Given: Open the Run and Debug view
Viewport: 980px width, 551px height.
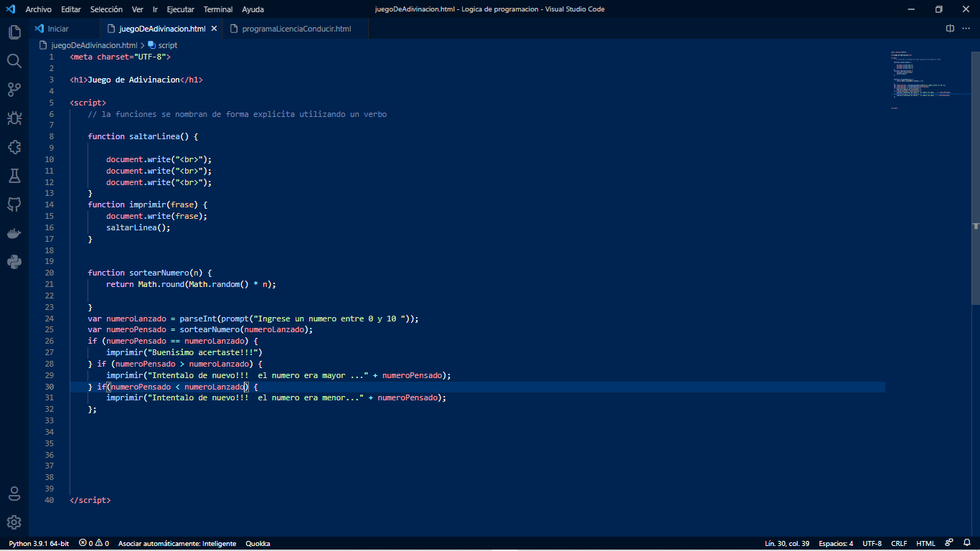Looking at the screenshot, I should point(14,118).
